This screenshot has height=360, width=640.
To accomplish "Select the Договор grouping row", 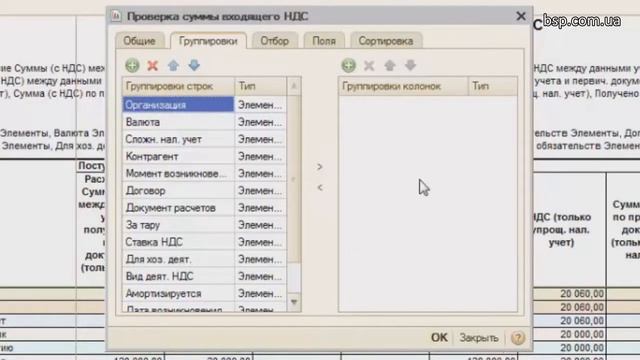I will pyautogui.click(x=178, y=191).
